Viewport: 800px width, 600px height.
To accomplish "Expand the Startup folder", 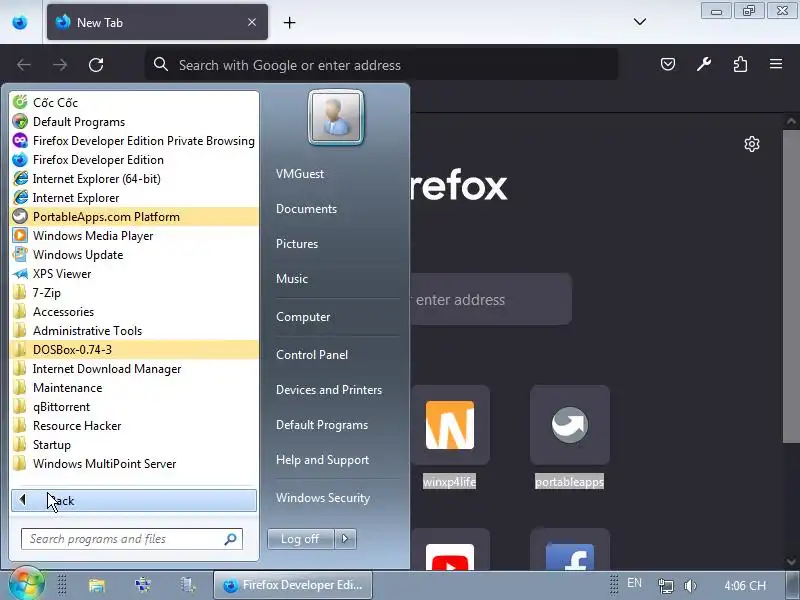I will coord(134,445).
